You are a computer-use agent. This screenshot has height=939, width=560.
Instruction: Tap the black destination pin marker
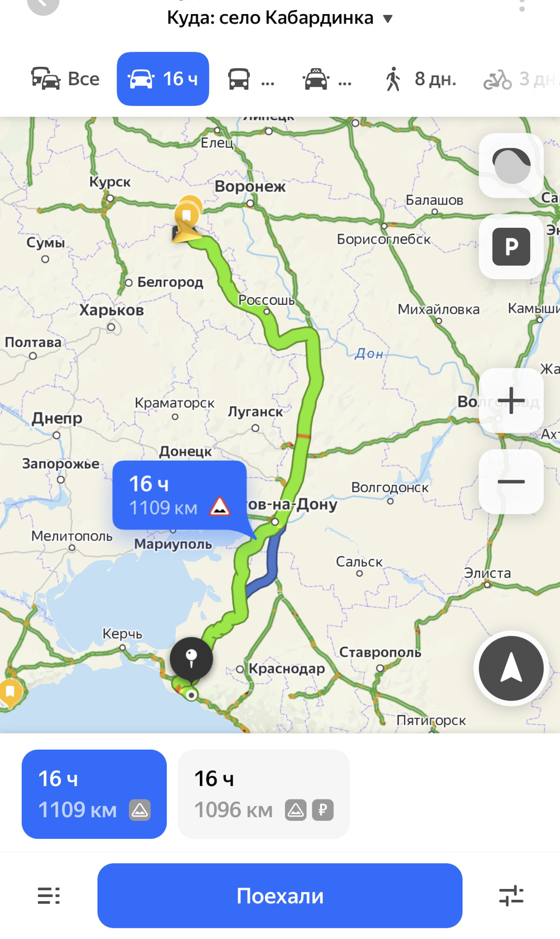coord(192,658)
